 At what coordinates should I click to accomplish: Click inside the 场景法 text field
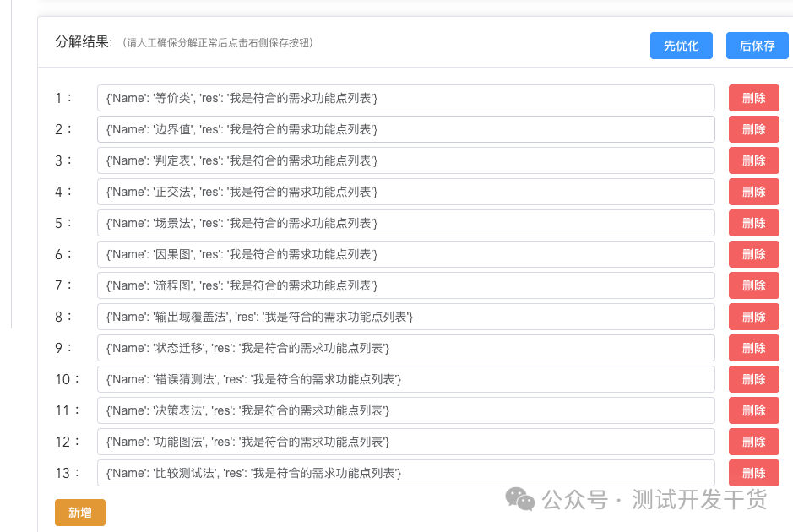click(x=404, y=223)
